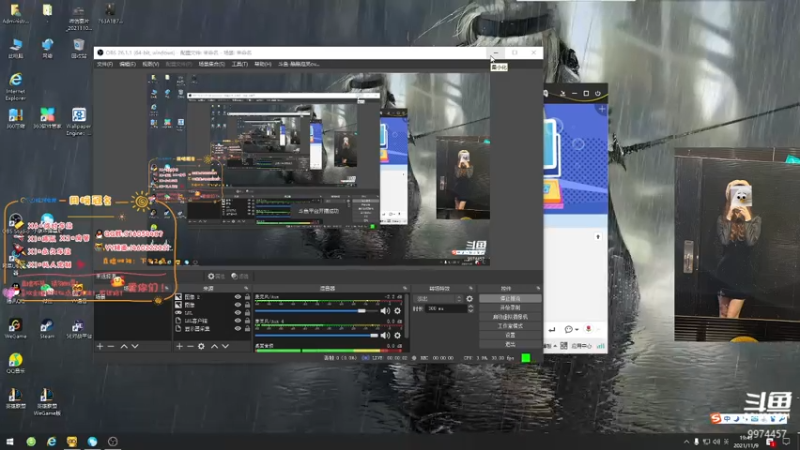Screen dimensions: 800x450
Task: Open the 编辑(E) menu in OBS
Action: 128,64
